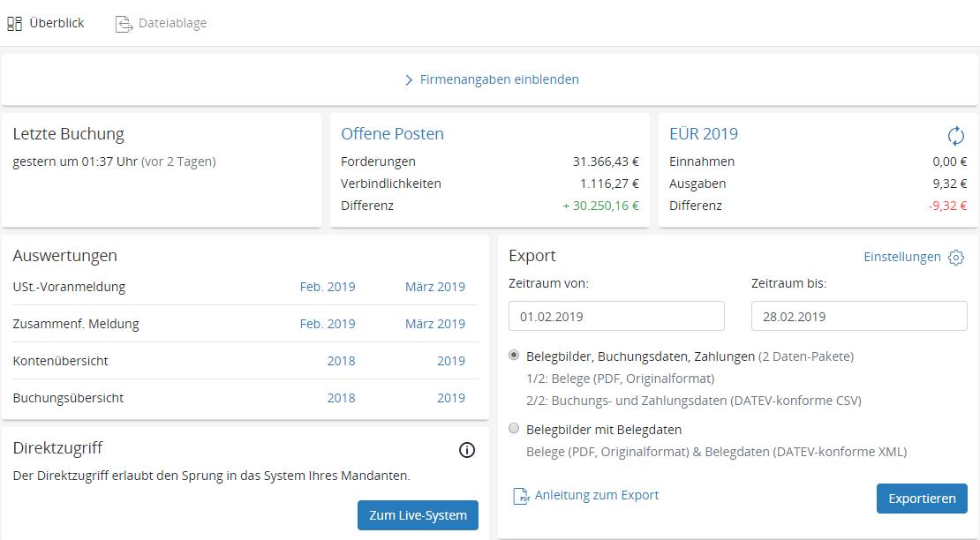
Task: Refresh the EÜR 2019 figures
Action: 955,135
